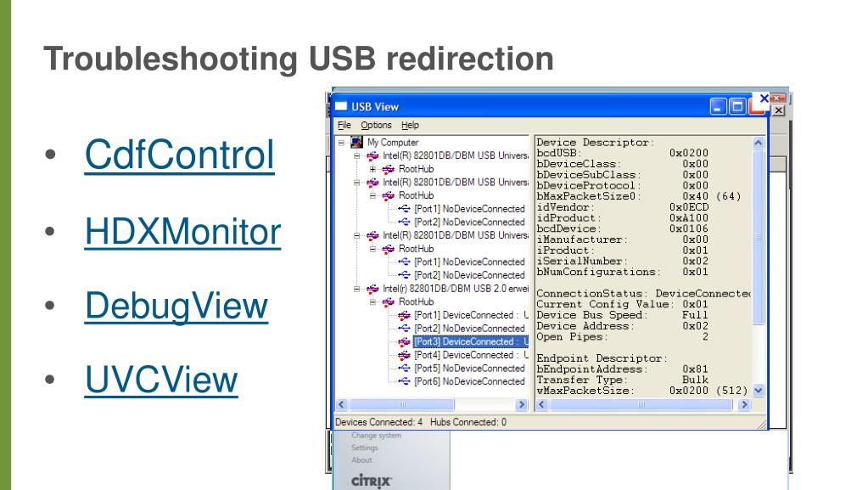Click the icon of Port1 DeviceConnected
Image resolution: width=868 pixels, height=490 pixels.
pyautogui.click(x=404, y=315)
